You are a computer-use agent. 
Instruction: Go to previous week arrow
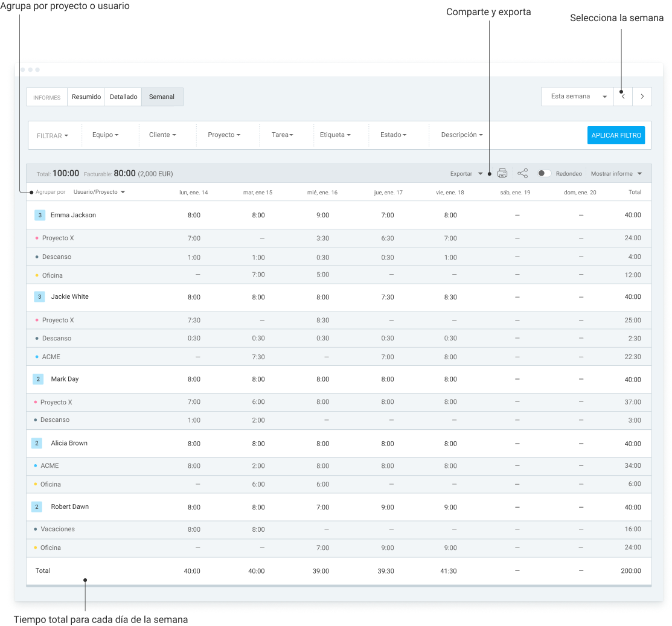[623, 97]
